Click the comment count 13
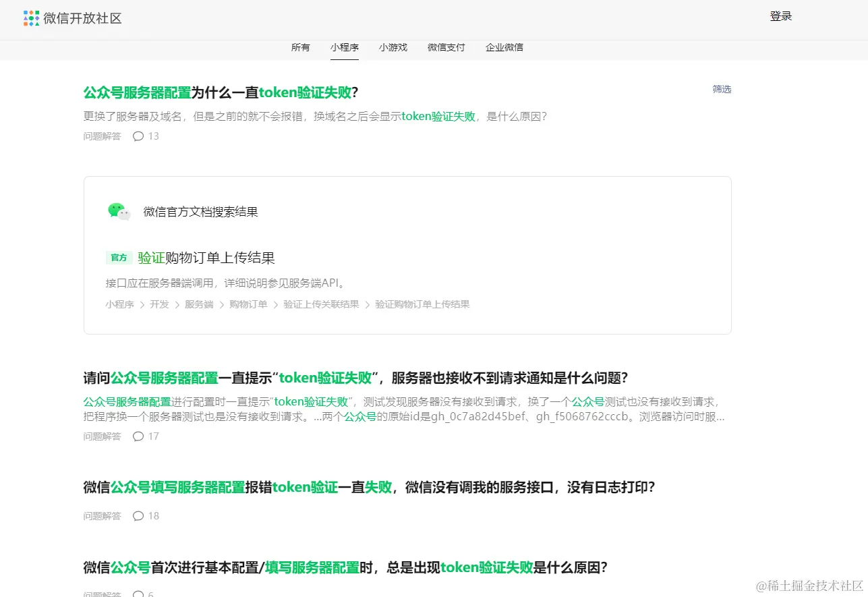This screenshot has height=597, width=868. tap(154, 136)
